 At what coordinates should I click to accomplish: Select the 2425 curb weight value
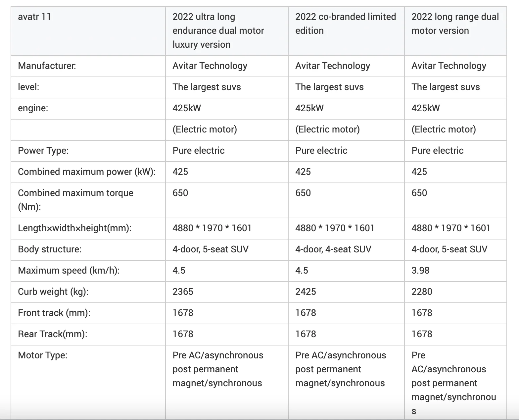(x=306, y=291)
